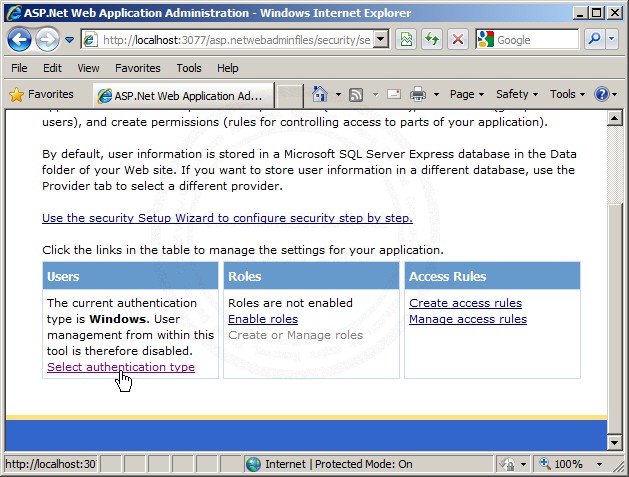The width and height of the screenshot is (629, 477).
Task: Click the Google search box
Action: click(527, 40)
